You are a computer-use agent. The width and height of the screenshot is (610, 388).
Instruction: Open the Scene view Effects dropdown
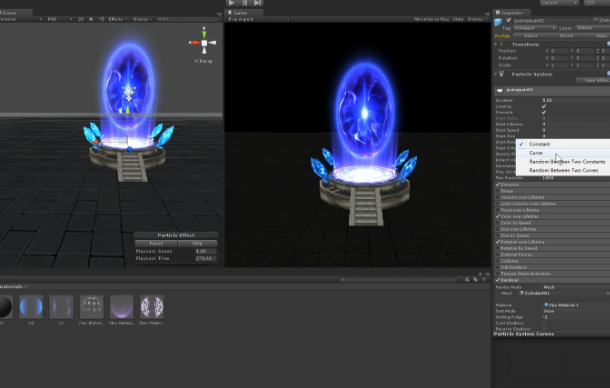coord(117,19)
